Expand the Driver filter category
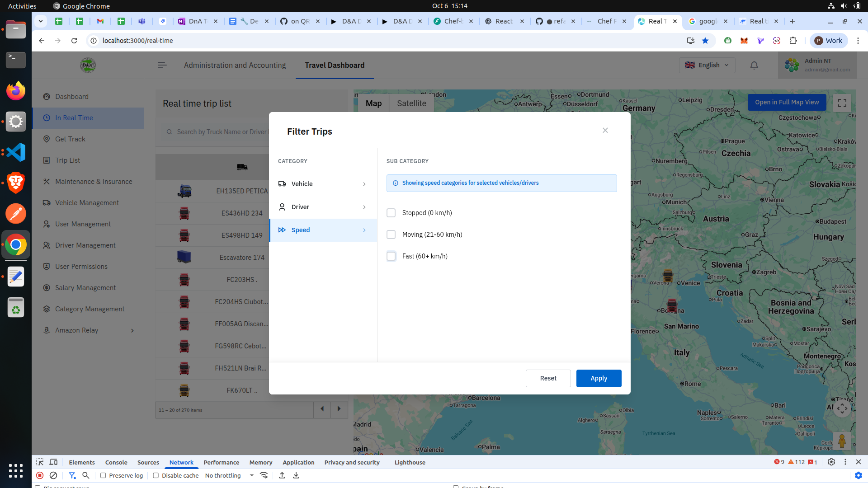 [x=323, y=207]
